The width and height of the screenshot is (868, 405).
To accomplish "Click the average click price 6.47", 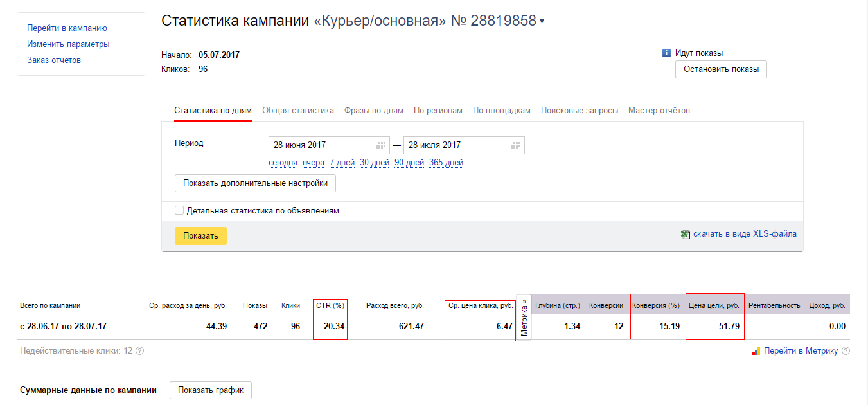I will pos(504,327).
